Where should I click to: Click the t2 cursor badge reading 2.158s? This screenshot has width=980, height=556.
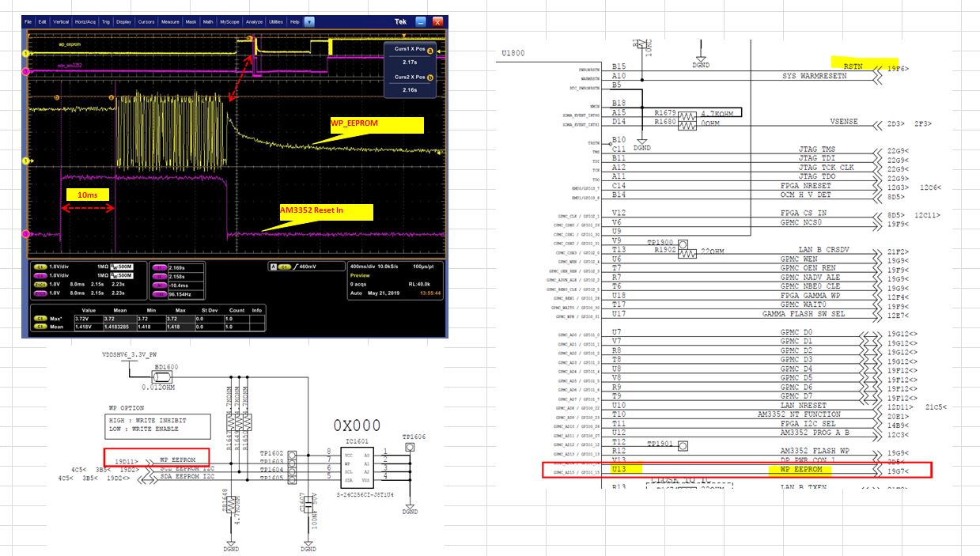[160, 277]
